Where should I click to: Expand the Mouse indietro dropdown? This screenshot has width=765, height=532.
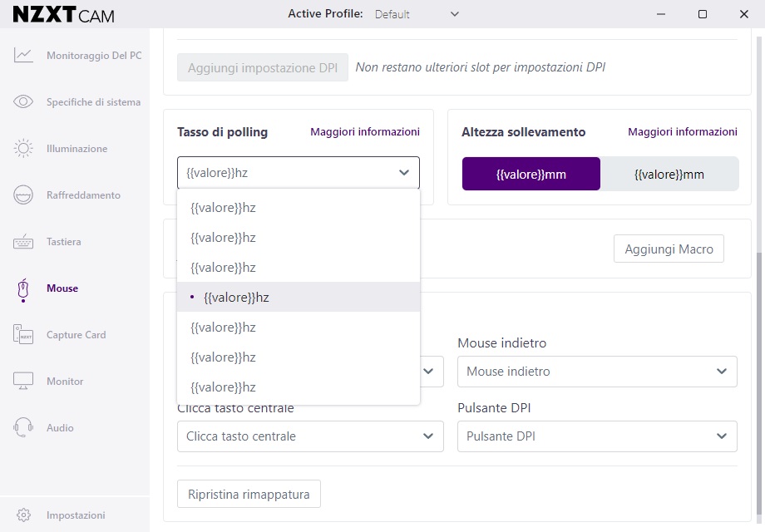[597, 372]
